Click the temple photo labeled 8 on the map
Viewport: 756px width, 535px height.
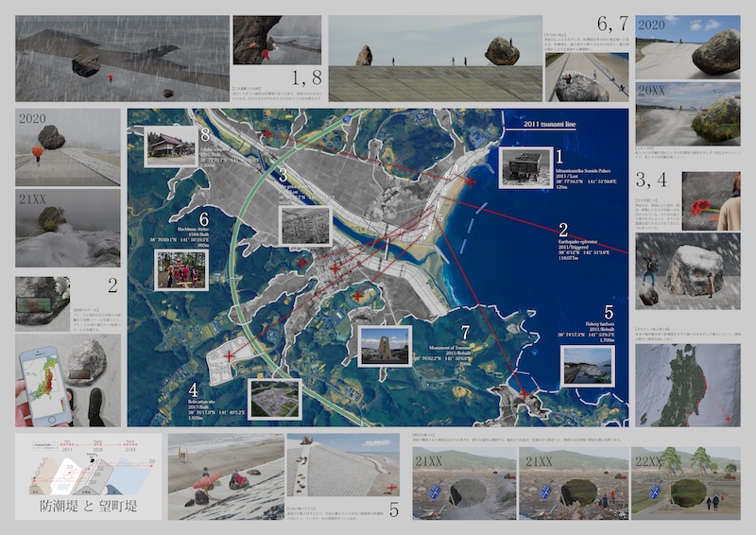[x=171, y=149]
